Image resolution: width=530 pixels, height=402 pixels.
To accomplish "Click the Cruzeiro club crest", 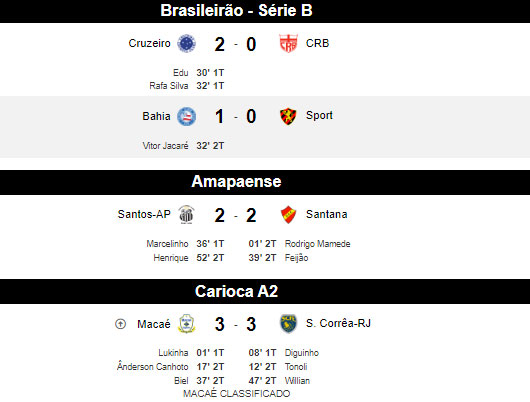I will [x=187, y=43].
